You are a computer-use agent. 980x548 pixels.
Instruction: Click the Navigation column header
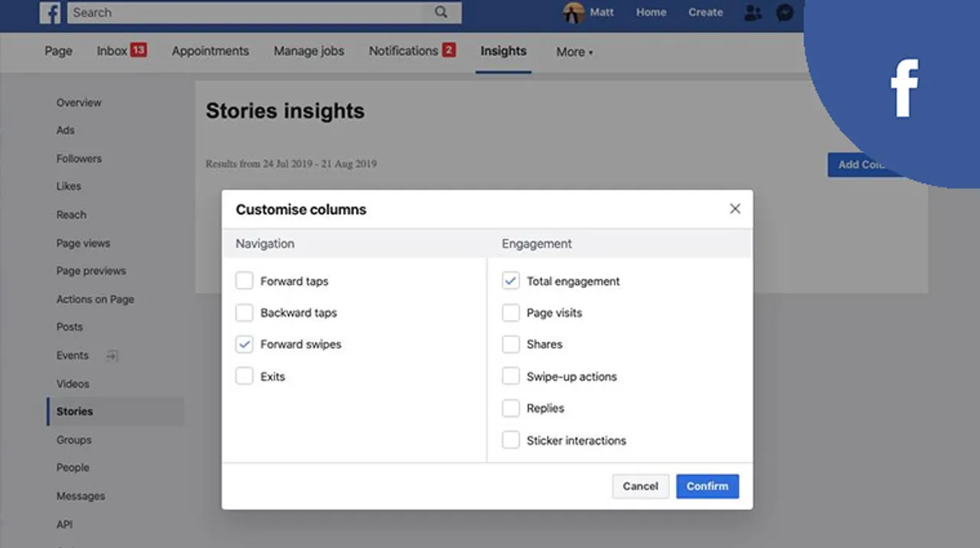pos(265,243)
